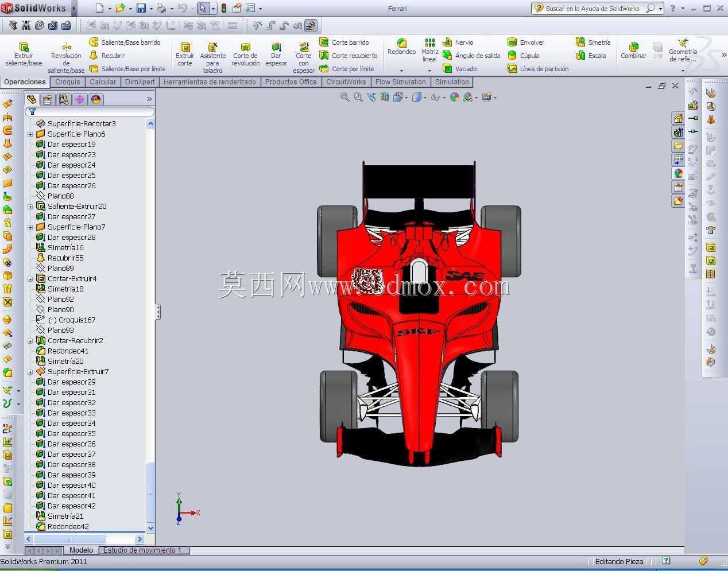Select Corte con espesor tool
Image resolution: width=728 pixels, height=571 pixels.
(x=304, y=58)
